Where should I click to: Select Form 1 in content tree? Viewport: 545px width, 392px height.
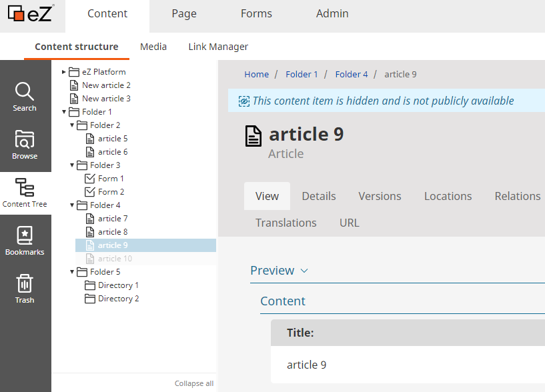(x=111, y=179)
